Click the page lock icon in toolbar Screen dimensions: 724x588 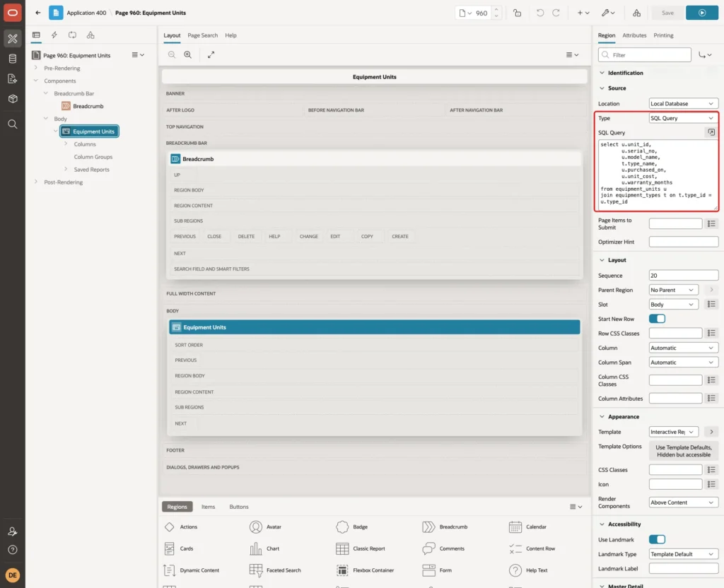point(517,13)
